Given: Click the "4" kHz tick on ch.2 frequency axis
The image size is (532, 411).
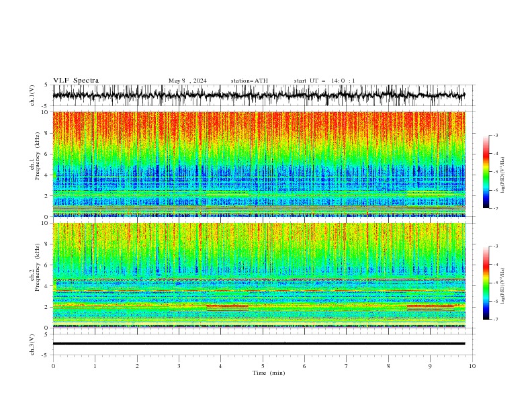Looking at the screenshot, I should click(x=48, y=286).
